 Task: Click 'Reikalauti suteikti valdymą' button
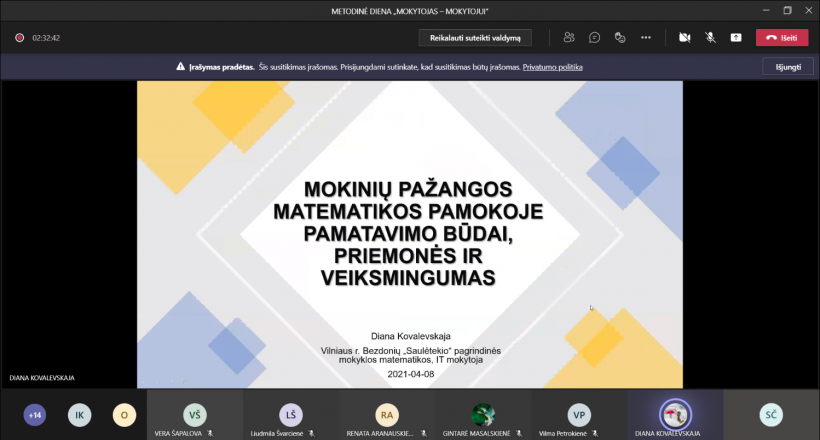475,37
